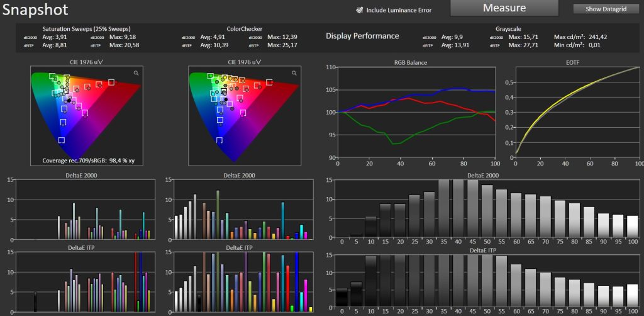The image size is (644, 316).
Task: Click the ColorChecker DeltaE ITP bar chart
Action: coord(243,282)
